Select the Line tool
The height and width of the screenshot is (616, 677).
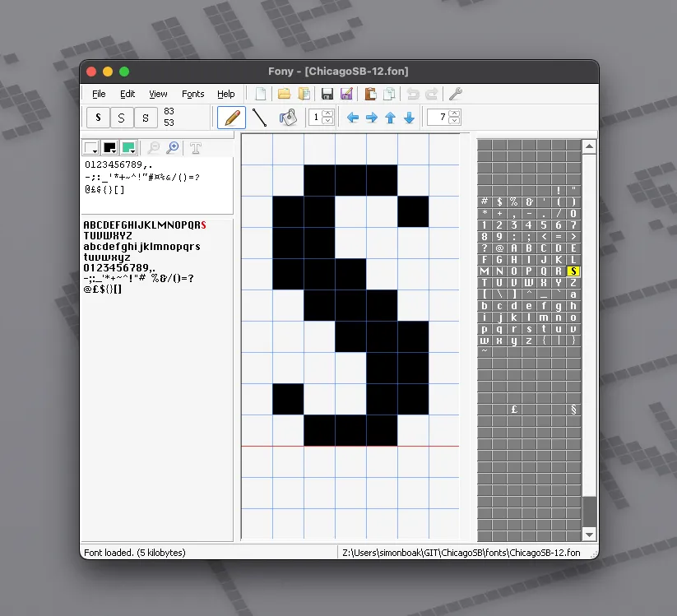pyautogui.click(x=260, y=118)
